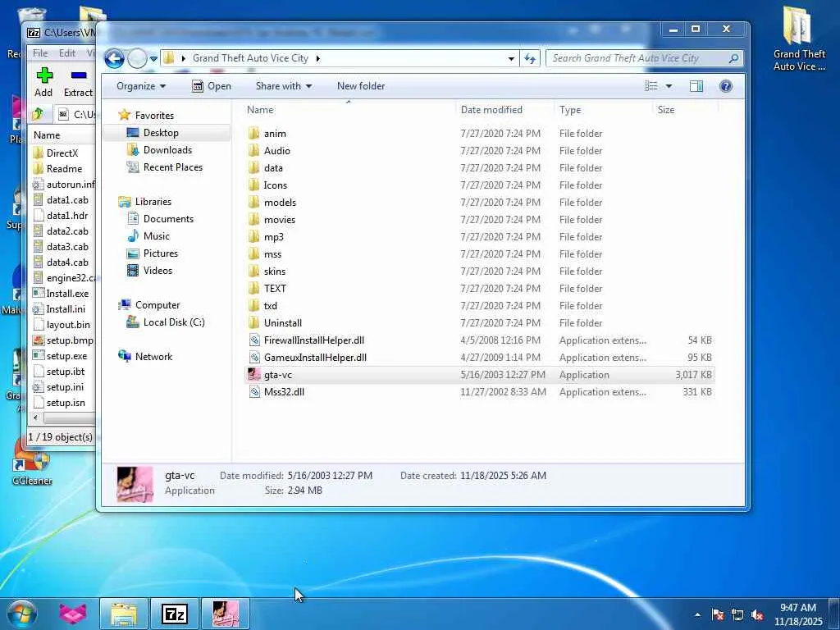Select the gta-vc application icon
Image resolution: width=840 pixels, height=630 pixels.
click(x=254, y=375)
